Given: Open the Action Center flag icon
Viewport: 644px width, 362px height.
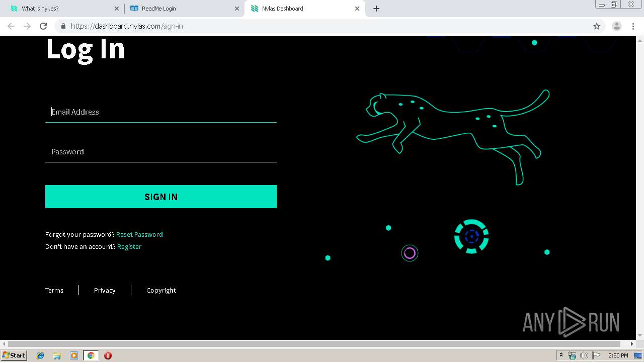Looking at the screenshot, I should pyautogui.click(x=596, y=355).
